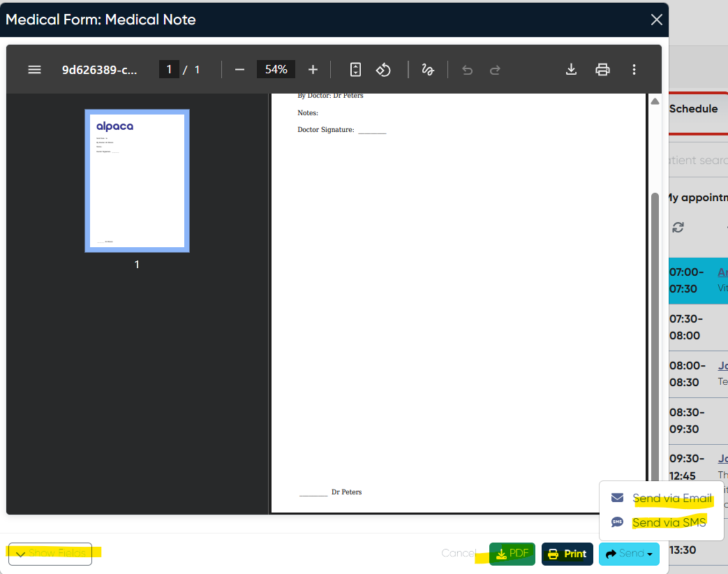Select the page 1 thumbnail
728x574 pixels.
click(137, 181)
